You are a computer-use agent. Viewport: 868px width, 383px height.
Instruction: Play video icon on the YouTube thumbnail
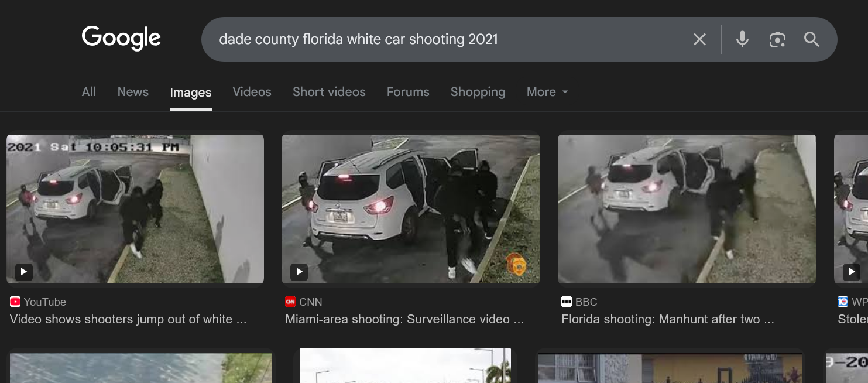pyautogui.click(x=23, y=272)
